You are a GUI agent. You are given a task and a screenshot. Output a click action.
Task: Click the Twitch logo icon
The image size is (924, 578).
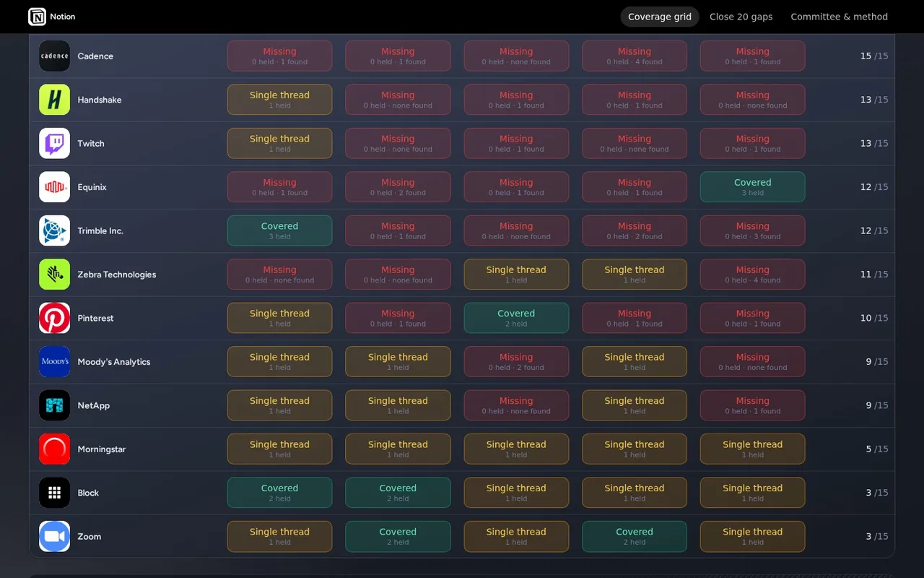tap(54, 144)
